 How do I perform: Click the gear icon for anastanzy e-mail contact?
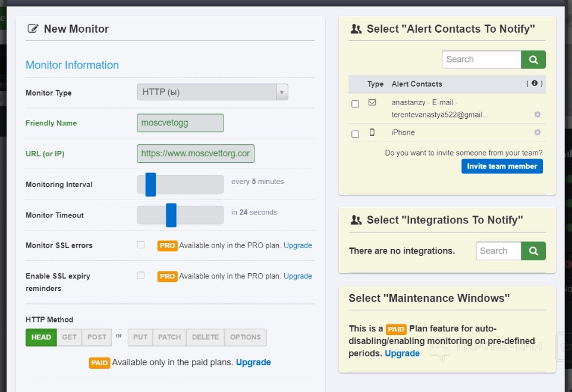[538, 115]
